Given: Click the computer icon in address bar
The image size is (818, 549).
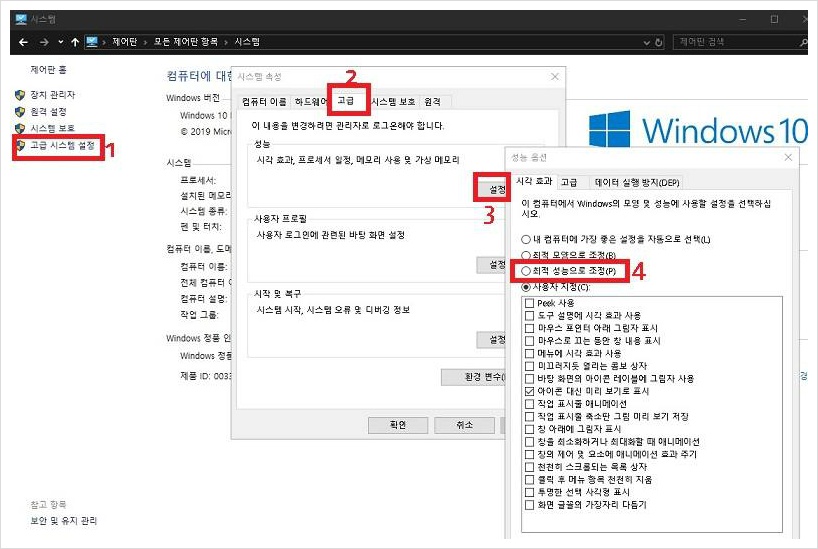Looking at the screenshot, I should tap(92, 42).
